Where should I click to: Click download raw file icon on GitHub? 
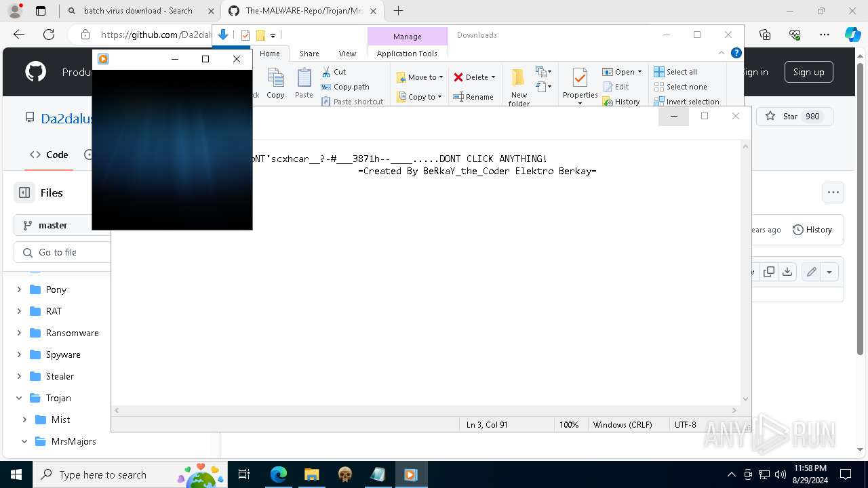pos(787,272)
